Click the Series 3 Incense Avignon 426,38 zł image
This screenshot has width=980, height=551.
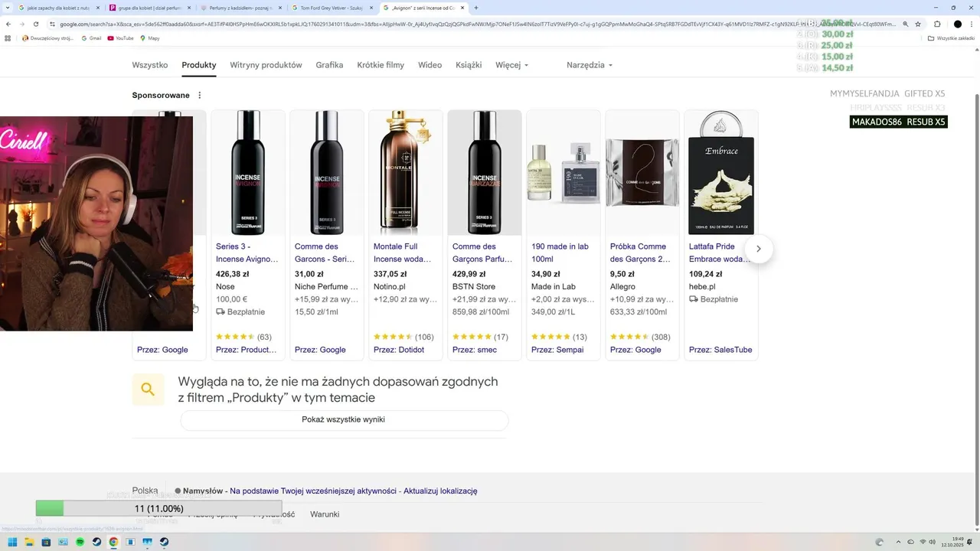point(248,173)
